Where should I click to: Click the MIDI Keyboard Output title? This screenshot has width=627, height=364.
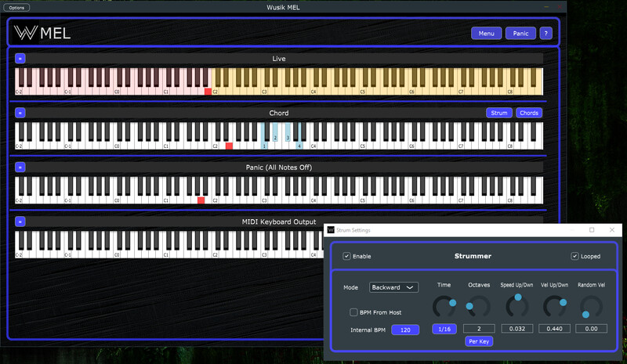[279, 222]
